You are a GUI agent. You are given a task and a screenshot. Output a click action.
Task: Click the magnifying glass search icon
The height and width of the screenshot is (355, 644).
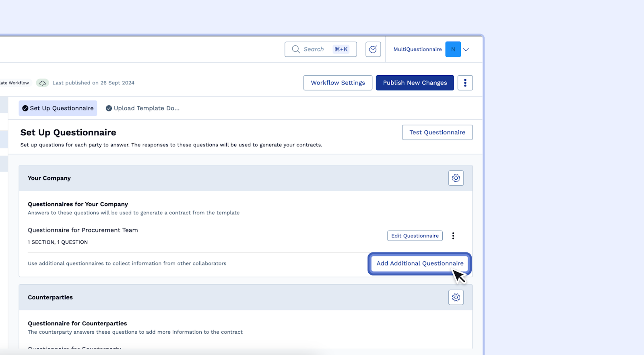click(296, 49)
